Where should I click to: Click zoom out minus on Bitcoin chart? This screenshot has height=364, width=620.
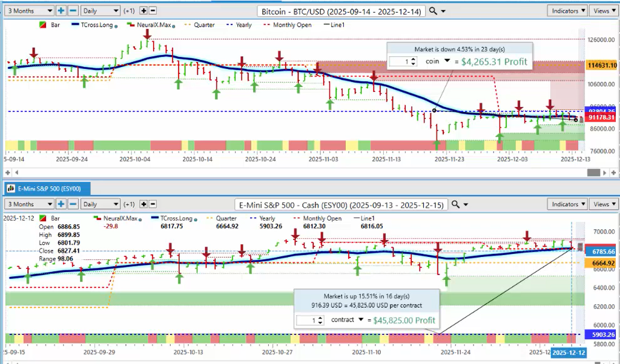[x=73, y=11]
